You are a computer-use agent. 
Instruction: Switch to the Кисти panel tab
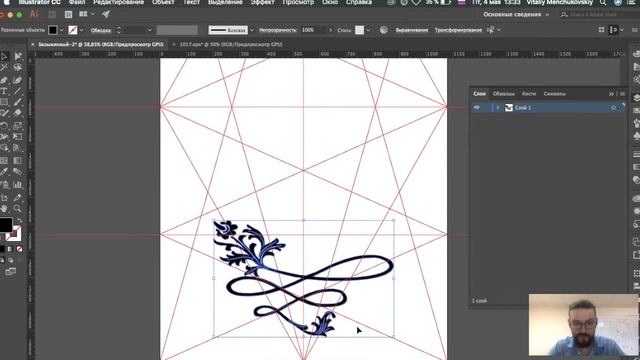click(529, 94)
